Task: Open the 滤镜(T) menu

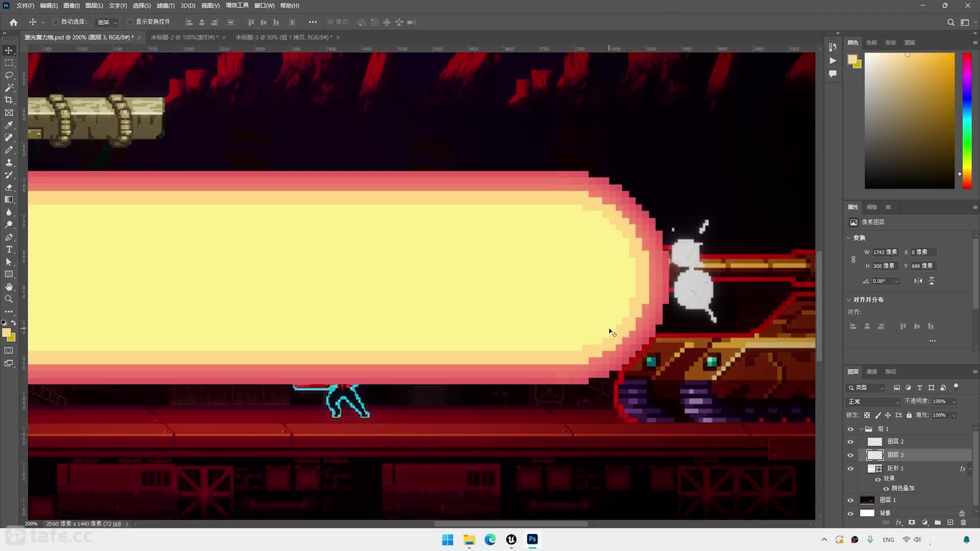Action: click(165, 6)
